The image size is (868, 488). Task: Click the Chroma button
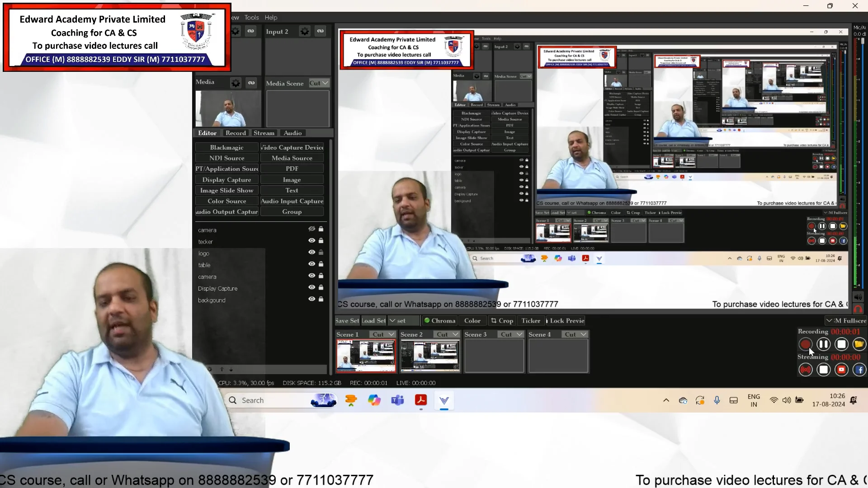[439, 321]
